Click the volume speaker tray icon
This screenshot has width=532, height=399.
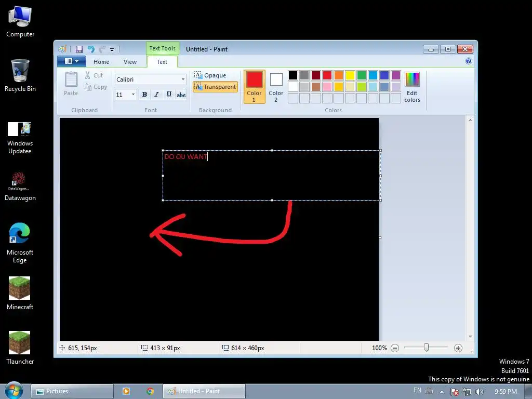[480, 392]
